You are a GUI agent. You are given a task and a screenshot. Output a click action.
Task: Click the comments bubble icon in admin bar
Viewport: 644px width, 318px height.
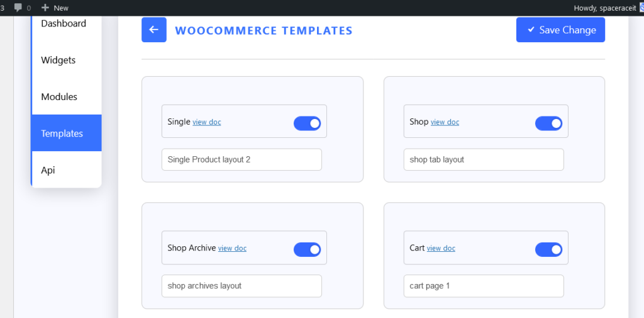pyautogui.click(x=18, y=8)
